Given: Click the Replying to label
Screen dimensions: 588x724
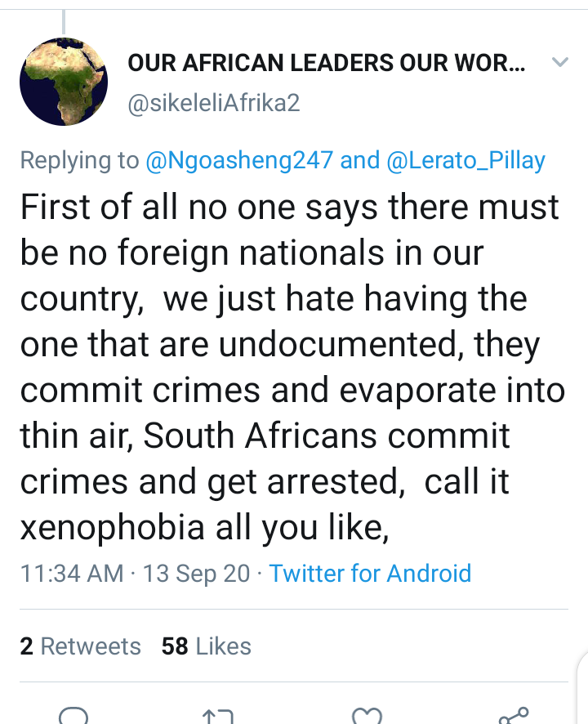Looking at the screenshot, I should click(x=79, y=161).
